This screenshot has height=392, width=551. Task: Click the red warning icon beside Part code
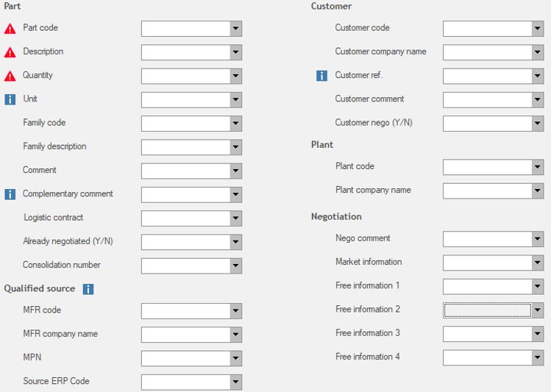(10, 29)
